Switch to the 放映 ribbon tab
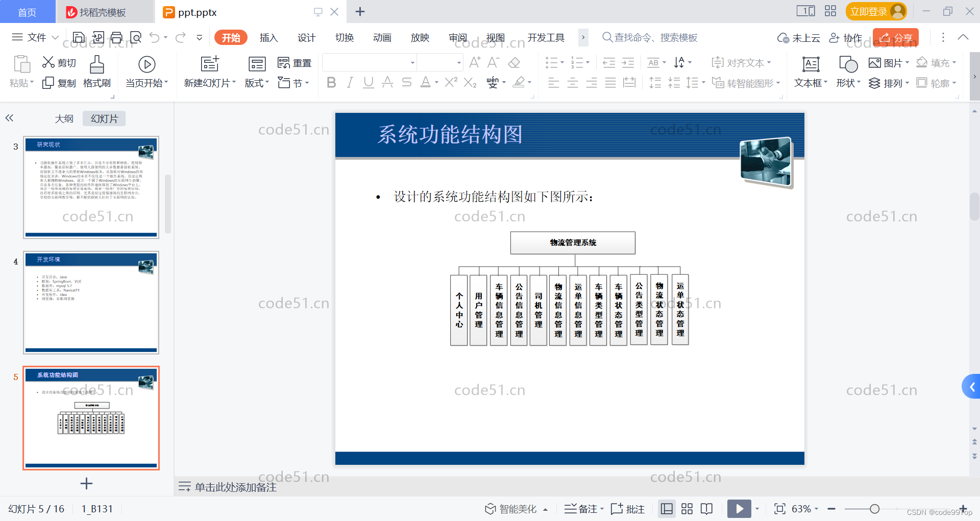Viewport: 980px width, 521px height. [x=420, y=37]
